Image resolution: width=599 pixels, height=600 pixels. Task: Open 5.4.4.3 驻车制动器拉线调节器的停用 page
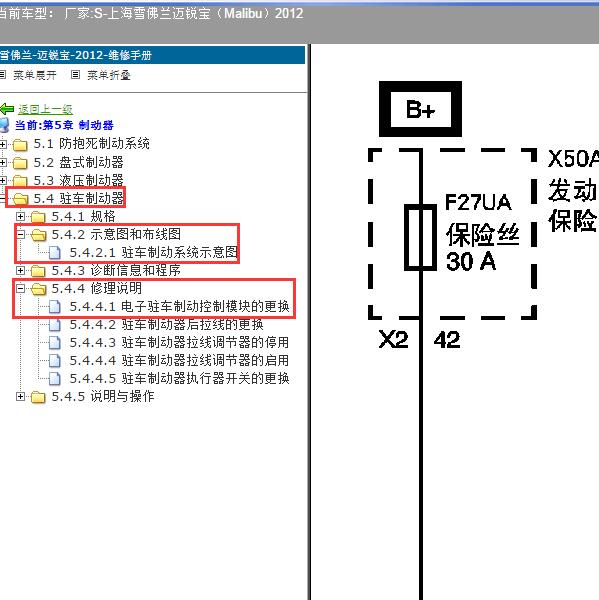coord(179,342)
